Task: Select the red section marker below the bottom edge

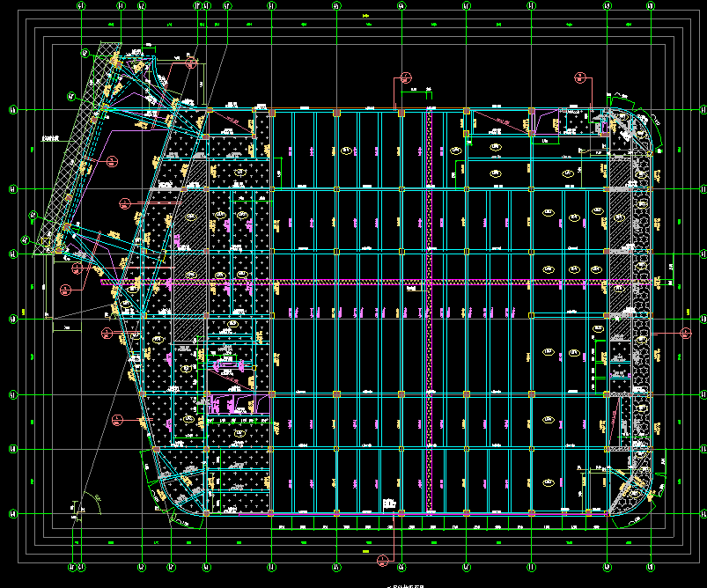Action: [382, 561]
